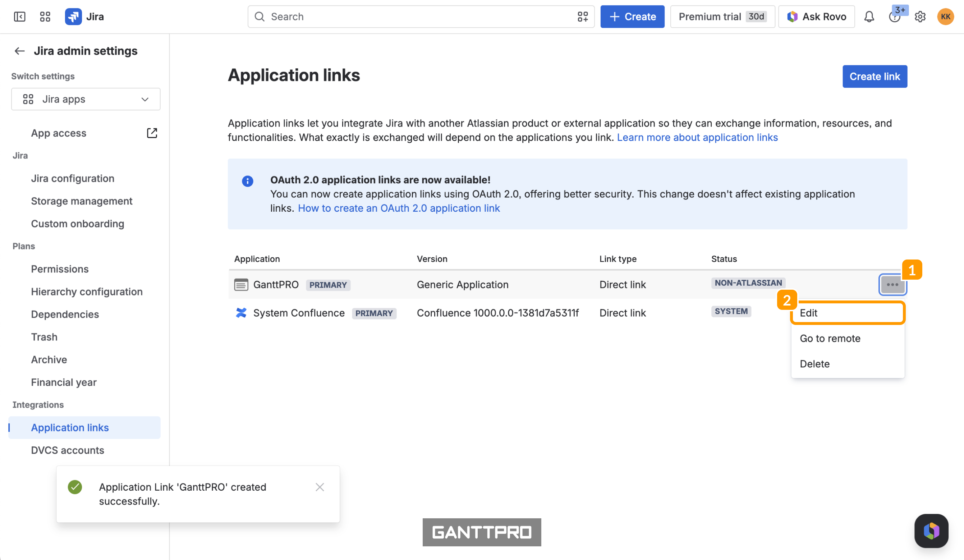Select Application links in the sidebar
Viewport: 964px width, 560px height.
click(84, 428)
